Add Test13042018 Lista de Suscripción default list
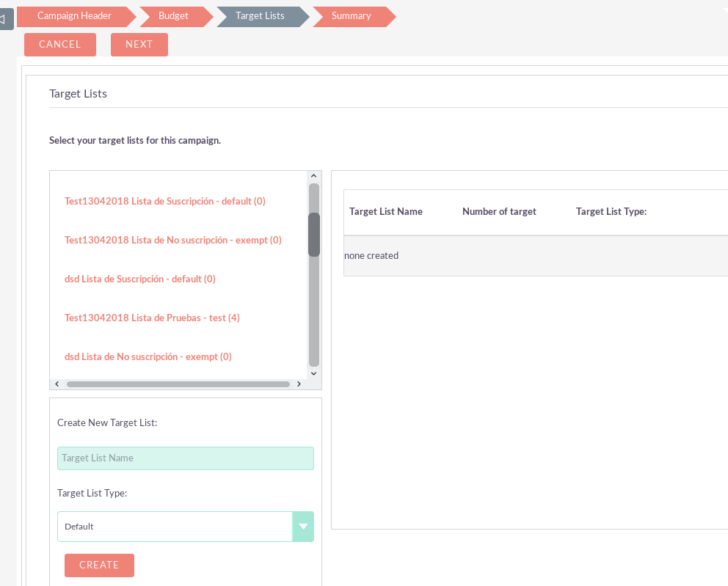Screen dimensions: 728x586 165,201
